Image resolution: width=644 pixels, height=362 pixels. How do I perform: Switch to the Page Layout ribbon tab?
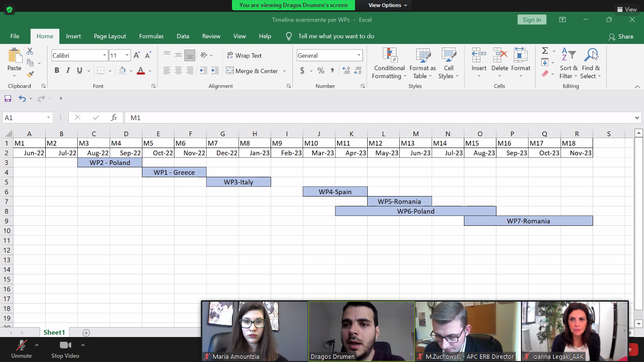(110, 36)
